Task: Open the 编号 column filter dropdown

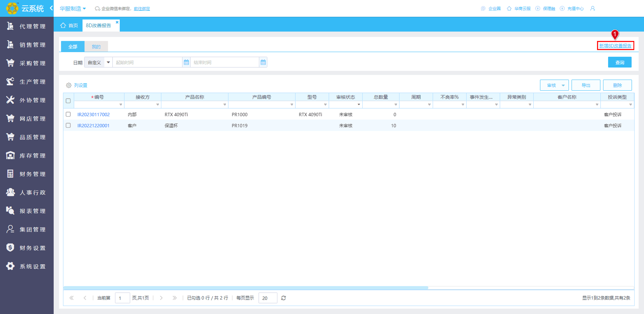Action: (x=121, y=105)
